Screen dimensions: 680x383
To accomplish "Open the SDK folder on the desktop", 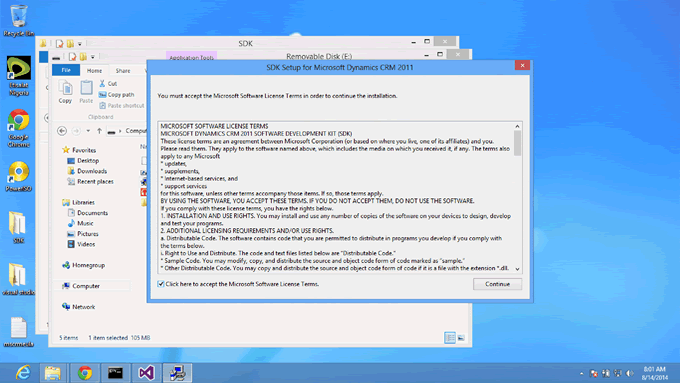I will pyautogui.click(x=18, y=228).
